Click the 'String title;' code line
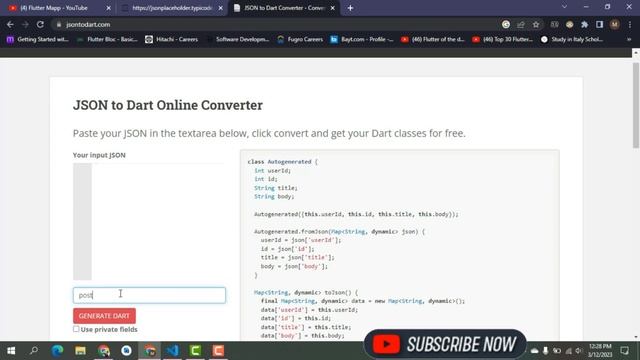 point(276,188)
